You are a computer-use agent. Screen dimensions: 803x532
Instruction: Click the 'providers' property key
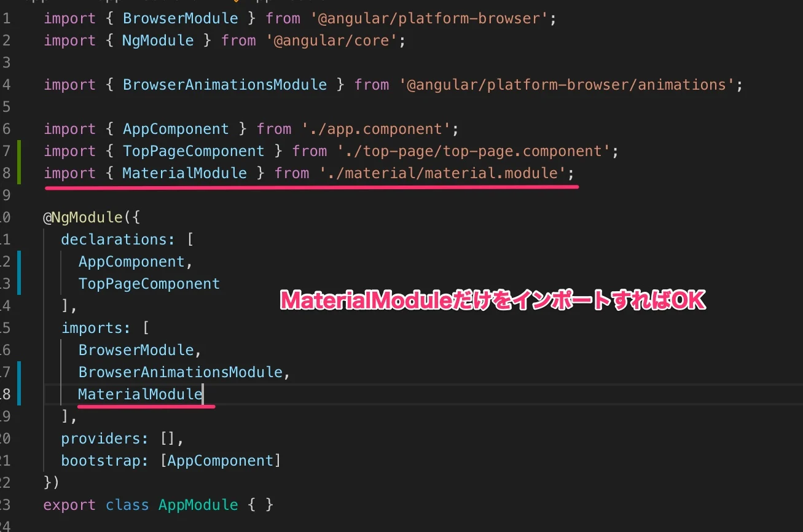click(x=100, y=439)
